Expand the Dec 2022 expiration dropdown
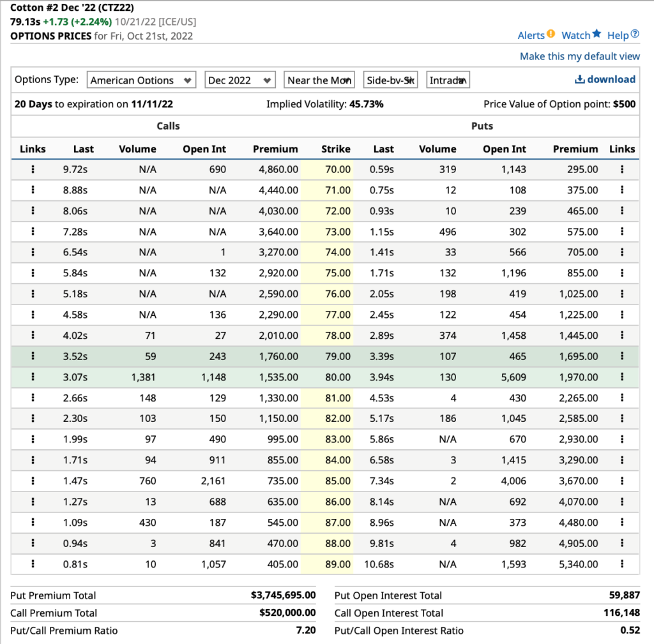The width and height of the screenshot is (654, 644). 240,80
